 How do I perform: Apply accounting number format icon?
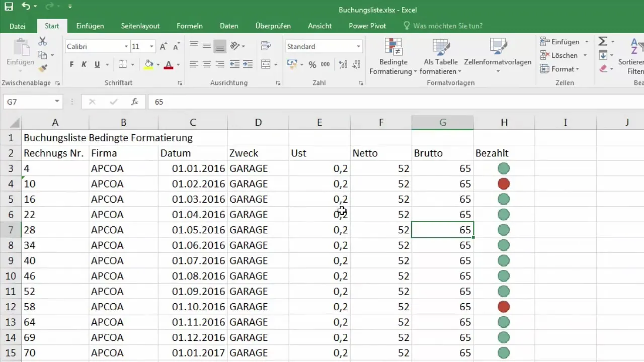(292, 64)
